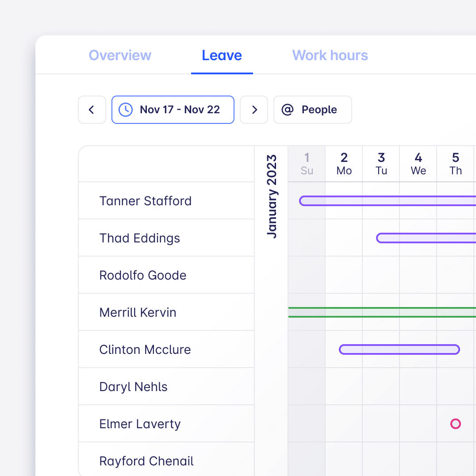Open the Overview tab
The width and height of the screenshot is (476, 476).
point(120,55)
